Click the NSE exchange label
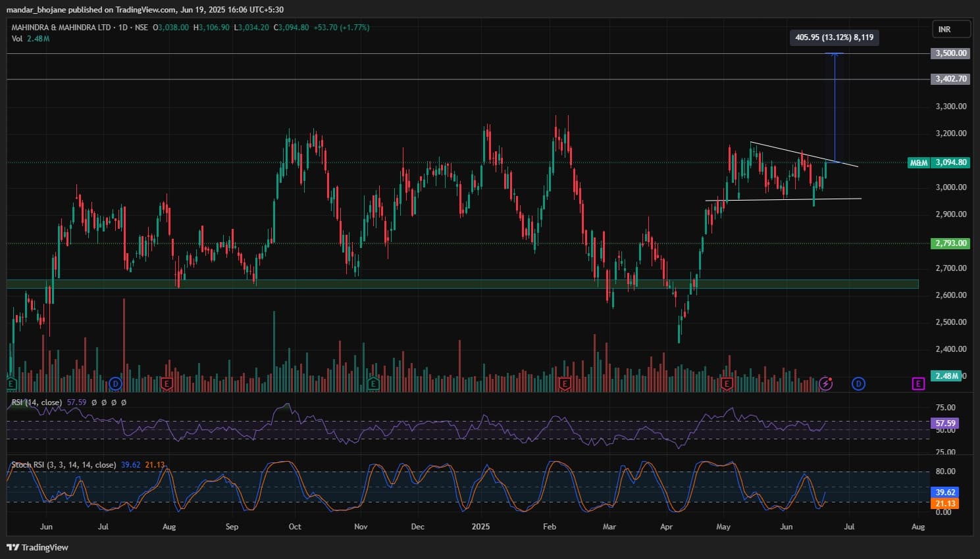This screenshot has height=559, width=980. [x=141, y=28]
